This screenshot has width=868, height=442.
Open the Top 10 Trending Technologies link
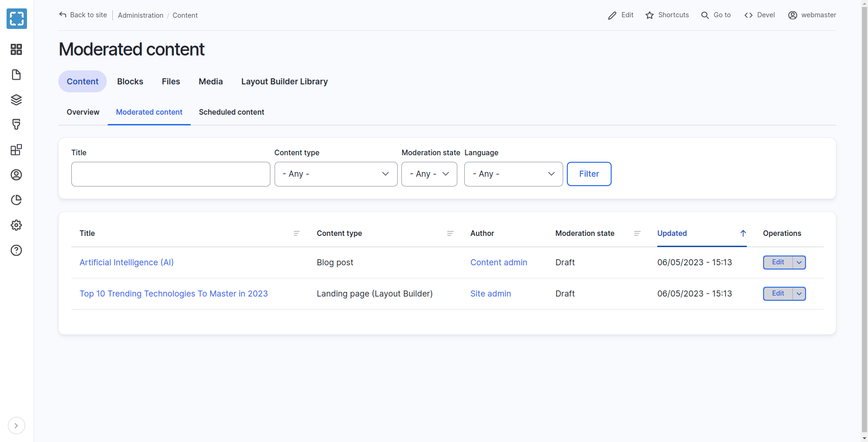173,294
